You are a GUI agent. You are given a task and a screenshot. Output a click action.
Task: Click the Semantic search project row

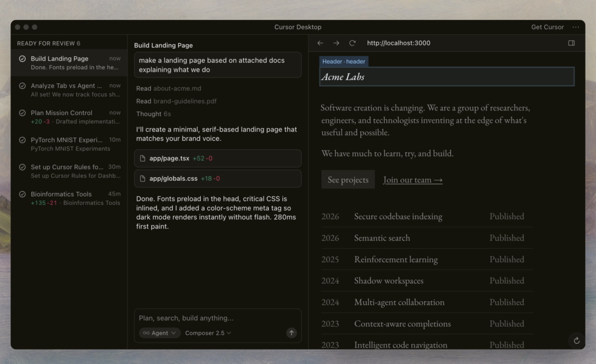pyautogui.click(x=427, y=238)
